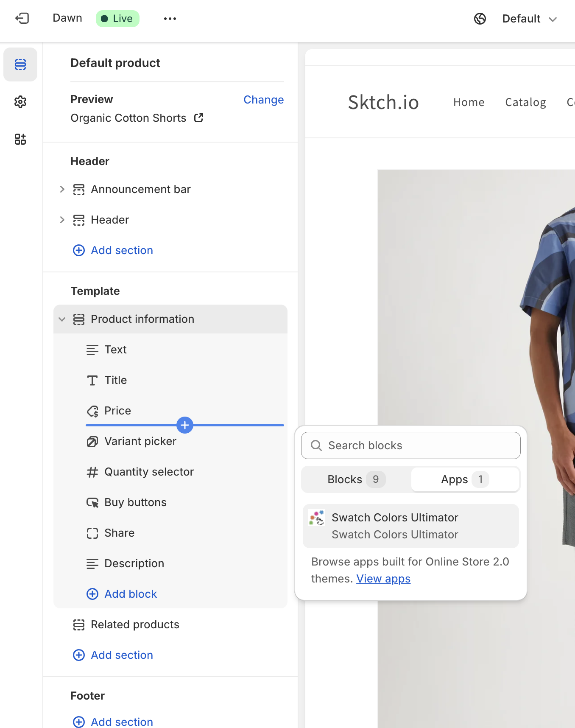Switch to the Blocks tab
The height and width of the screenshot is (728, 575).
[x=356, y=479]
